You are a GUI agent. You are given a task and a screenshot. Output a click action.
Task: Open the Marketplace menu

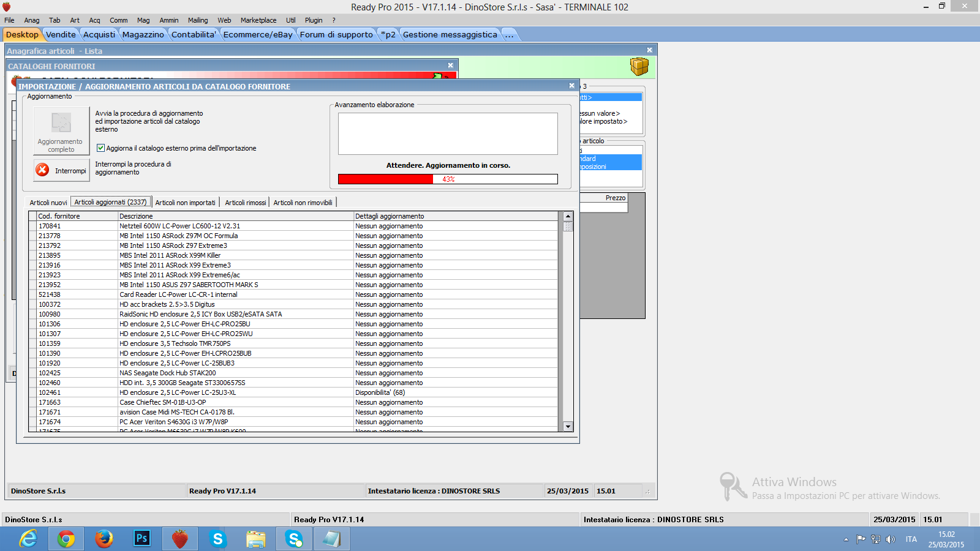click(x=258, y=20)
